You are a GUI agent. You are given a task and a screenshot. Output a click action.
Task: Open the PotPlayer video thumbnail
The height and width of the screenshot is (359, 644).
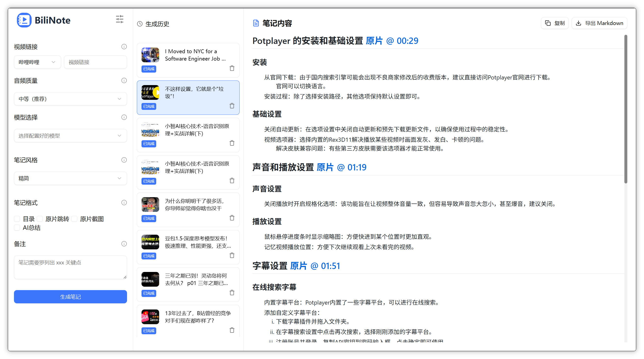click(150, 92)
